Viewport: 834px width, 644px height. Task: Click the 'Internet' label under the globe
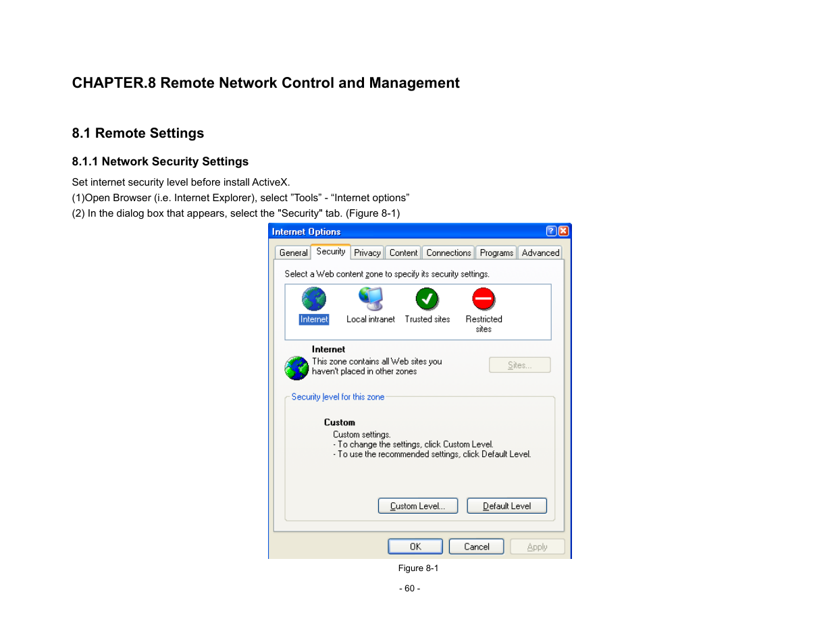click(314, 319)
